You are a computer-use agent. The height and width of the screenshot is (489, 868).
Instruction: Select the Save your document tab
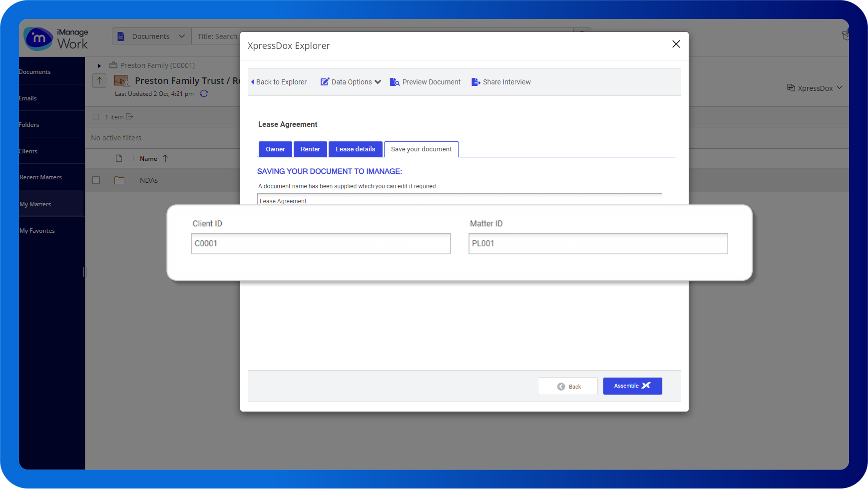421,149
